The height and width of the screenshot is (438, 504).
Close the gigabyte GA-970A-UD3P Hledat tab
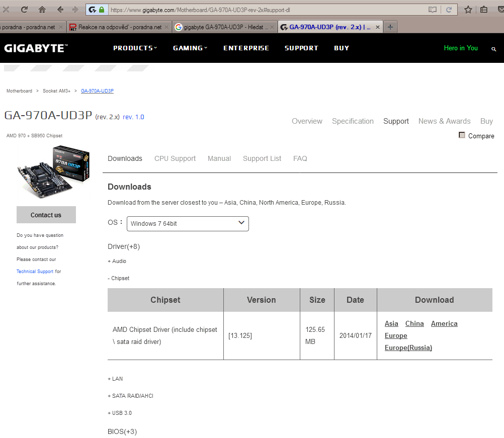[x=272, y=27]
